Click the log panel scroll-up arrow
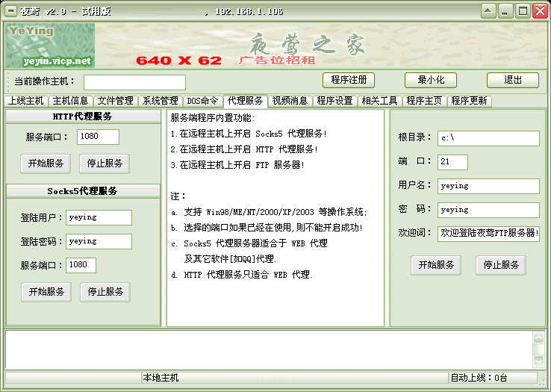Image resolution: width=551 pixels, height=392 pixels. click(538, 337)
